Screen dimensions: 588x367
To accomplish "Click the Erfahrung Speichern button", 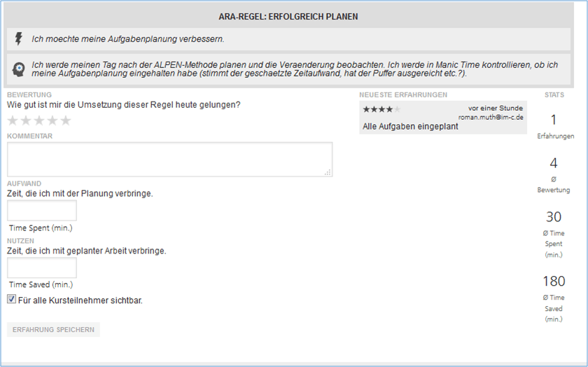I will [x=53, y=329].
